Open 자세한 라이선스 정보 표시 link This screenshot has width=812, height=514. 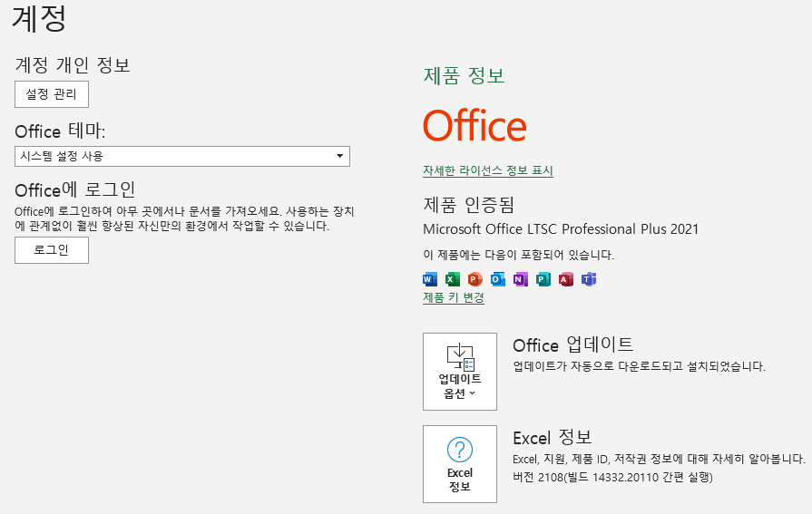[488, 170]
